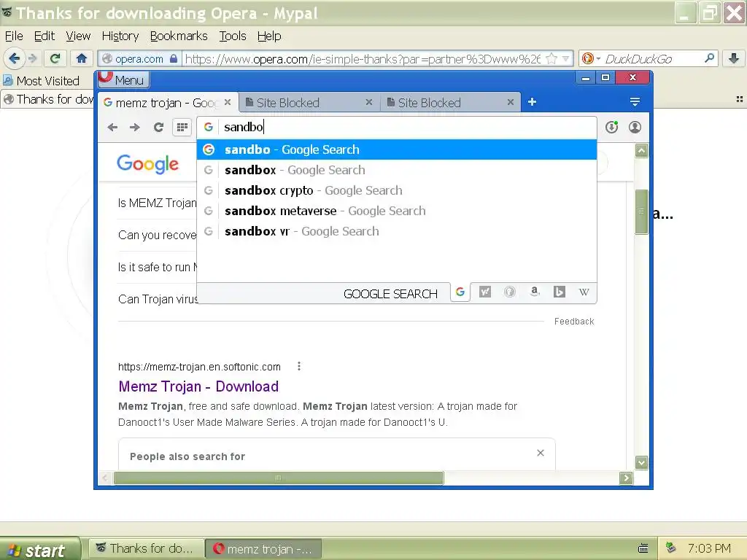Open the Help menu
This screenshot has height=560, width=747.
269,36
